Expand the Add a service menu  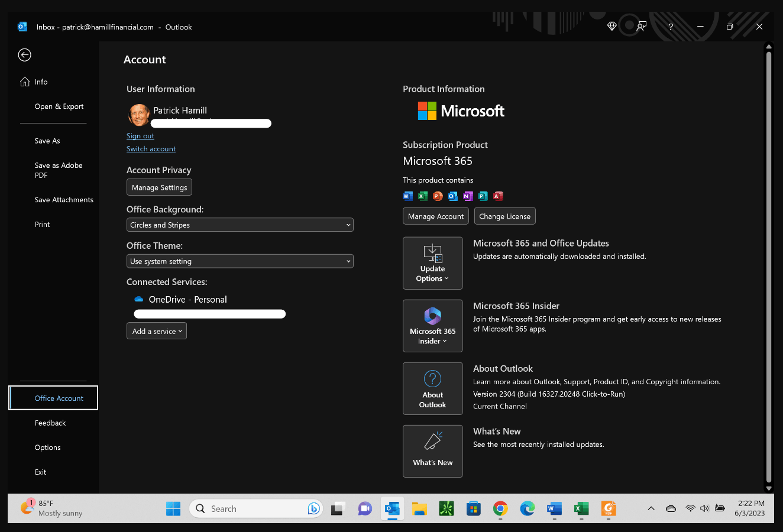[x=157, y=331]
